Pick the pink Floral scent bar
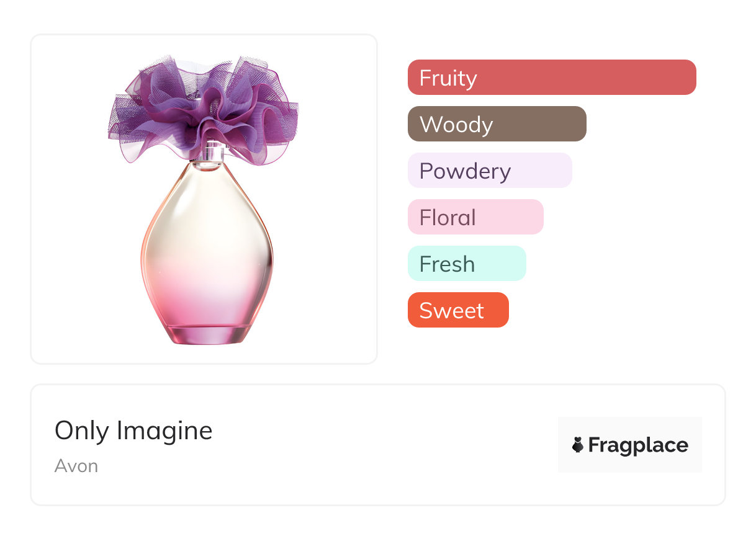 pyautogui.click(x=475, y=217)
